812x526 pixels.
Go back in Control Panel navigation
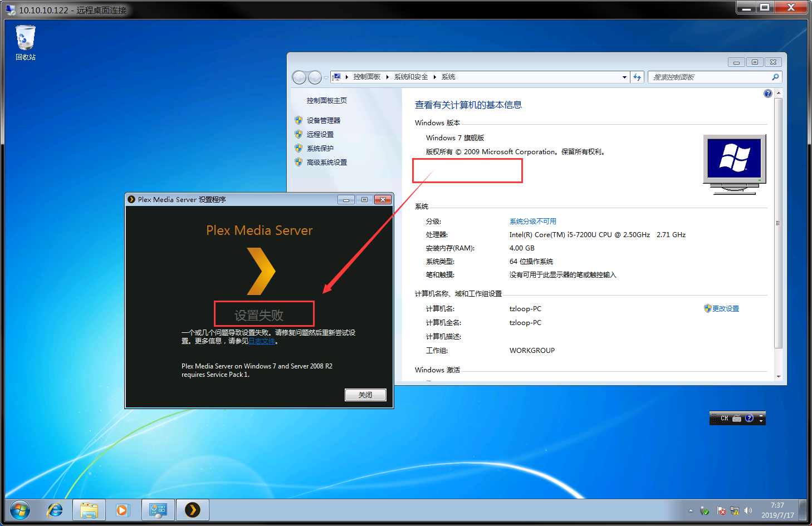(x=299, y=77)
